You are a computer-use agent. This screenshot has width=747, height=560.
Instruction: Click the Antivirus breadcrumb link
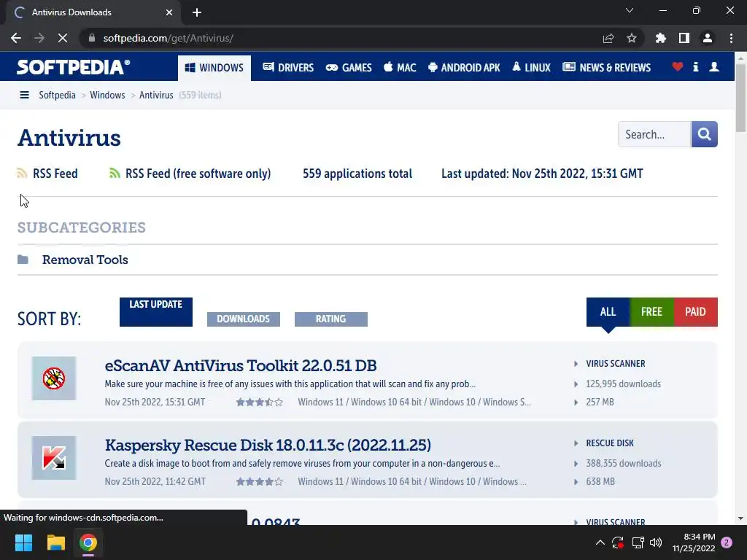[x=156, y=95]
